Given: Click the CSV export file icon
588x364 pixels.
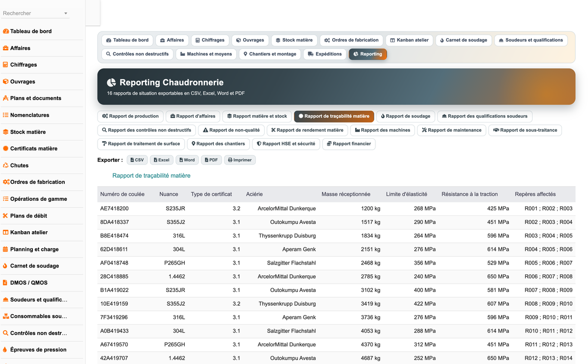Looking at the screenshot, I should pos(132,160).
